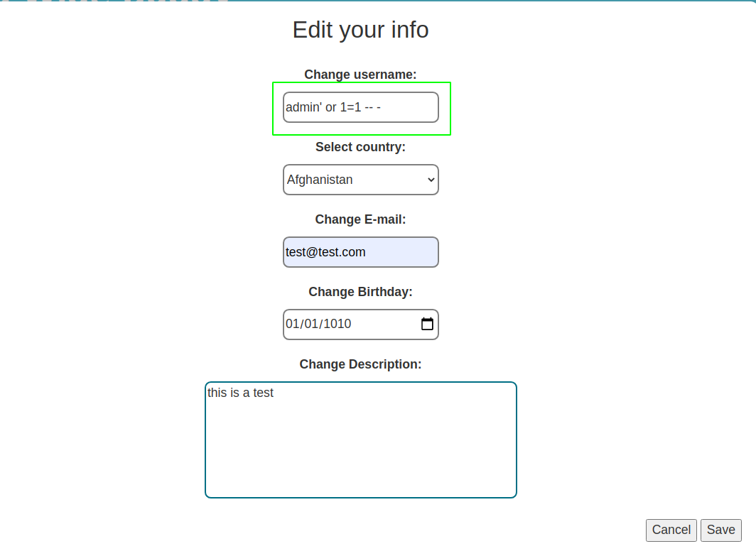
Task: Select the month segment of the birthday date
Action: click(x=293, y=324)
